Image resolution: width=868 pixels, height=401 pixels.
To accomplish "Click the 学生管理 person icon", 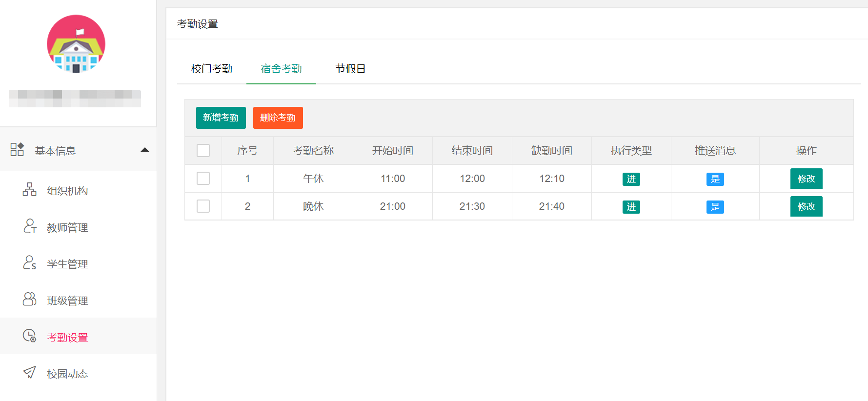I will click(30, 263).
